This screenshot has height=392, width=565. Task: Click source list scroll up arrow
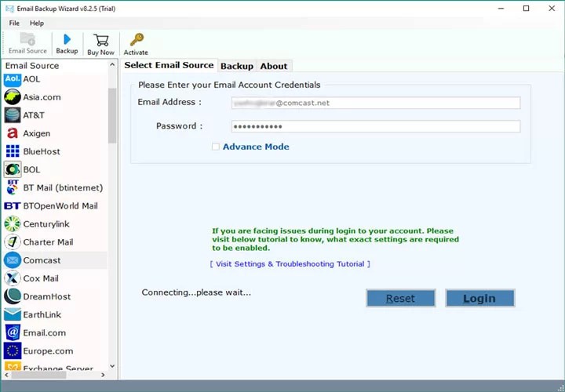(x=112, y=65)
